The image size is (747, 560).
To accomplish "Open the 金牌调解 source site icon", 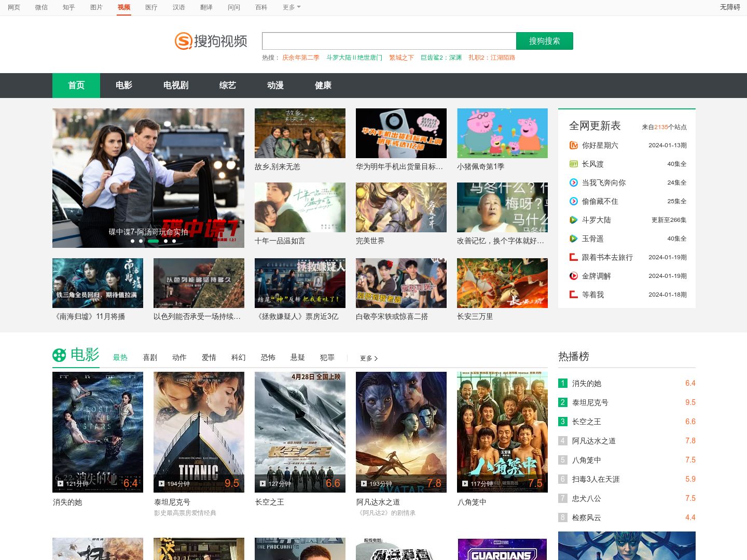I will click(574, 276).
